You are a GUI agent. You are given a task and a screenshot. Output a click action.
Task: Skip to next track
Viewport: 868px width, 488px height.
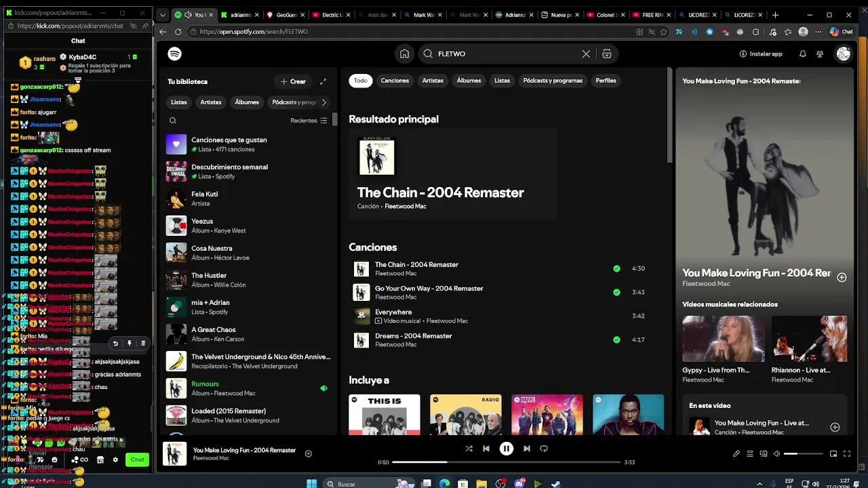527,448
